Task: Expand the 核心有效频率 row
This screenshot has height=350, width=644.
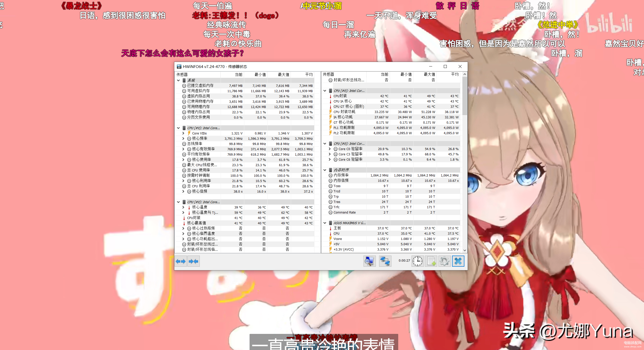Action: (183, 149)
